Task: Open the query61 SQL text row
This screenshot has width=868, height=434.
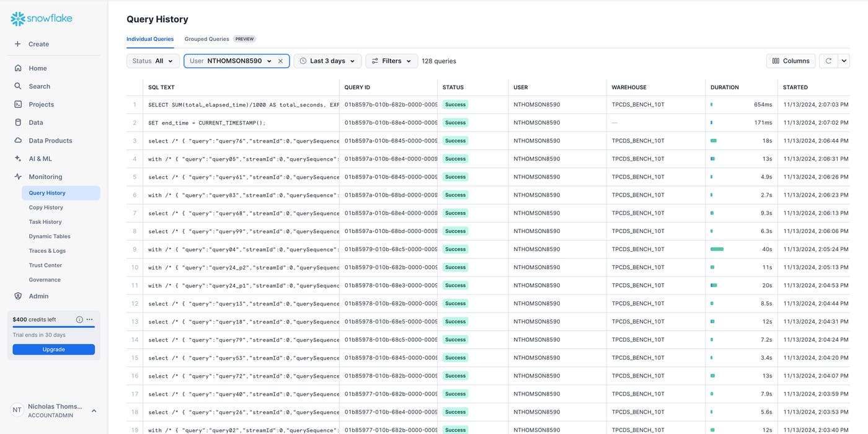Action: (x=244, y=177)
